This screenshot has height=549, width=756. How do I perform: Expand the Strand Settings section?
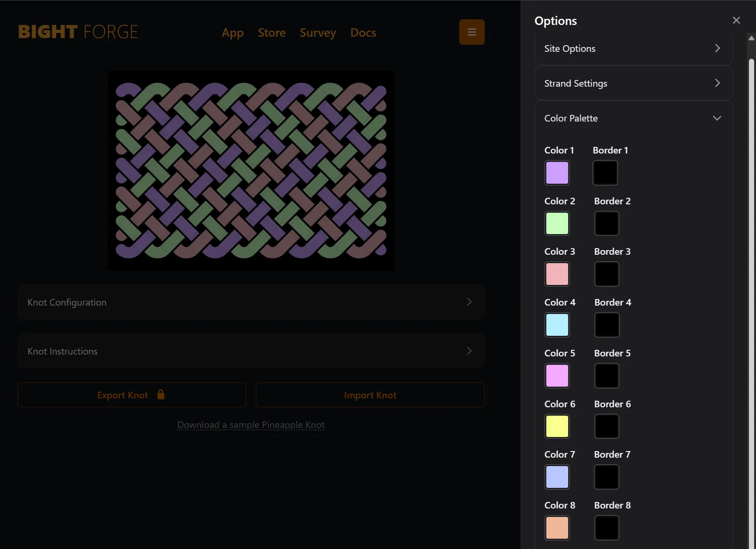pyautogui.click(x=633, y=83)
